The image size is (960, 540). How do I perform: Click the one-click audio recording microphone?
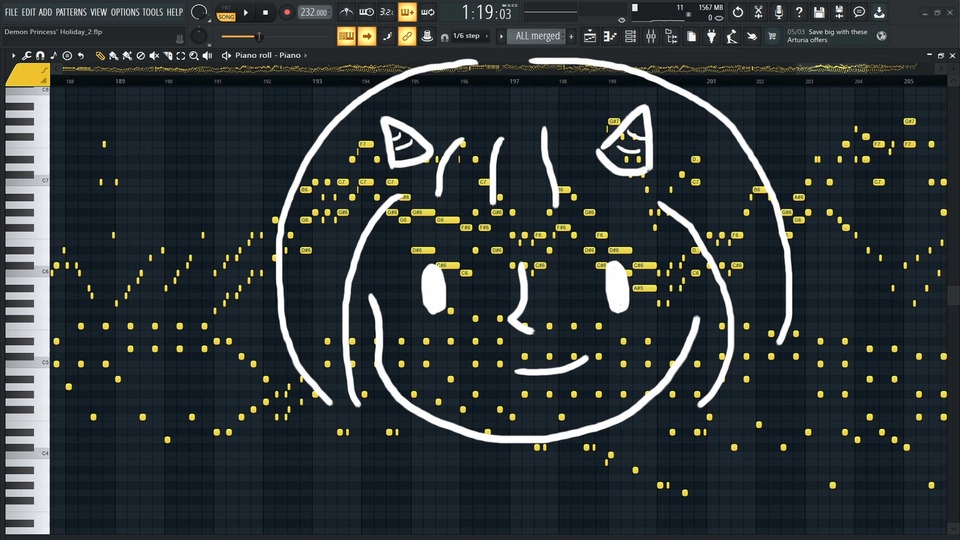coord(778,12)
